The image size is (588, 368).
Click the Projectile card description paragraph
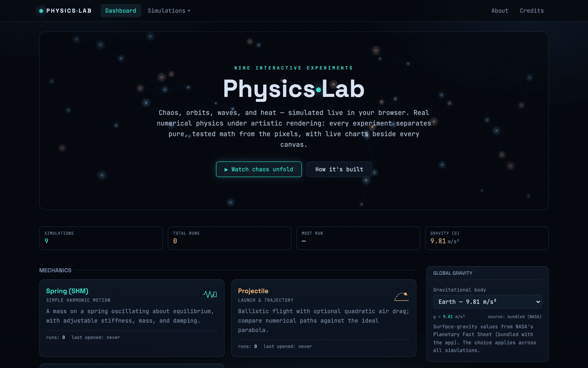[324, 321]
